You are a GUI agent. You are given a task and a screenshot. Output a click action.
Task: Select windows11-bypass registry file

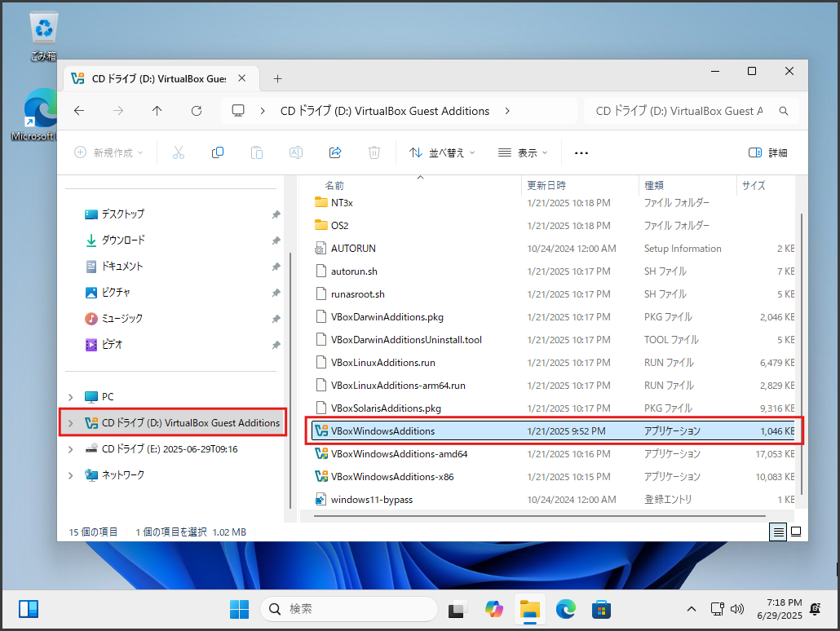pyautogui.click(x=372, y=500)
